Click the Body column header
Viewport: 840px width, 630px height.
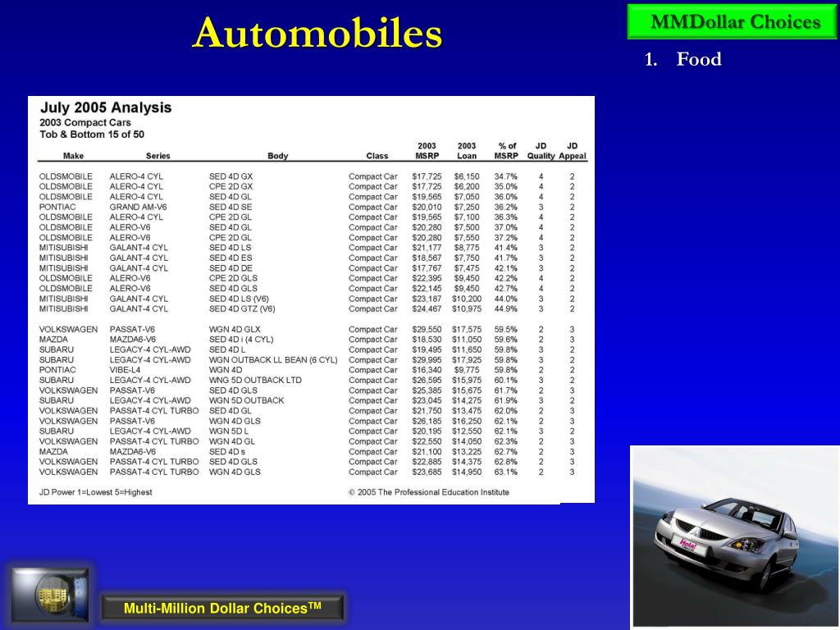(277, 155)
